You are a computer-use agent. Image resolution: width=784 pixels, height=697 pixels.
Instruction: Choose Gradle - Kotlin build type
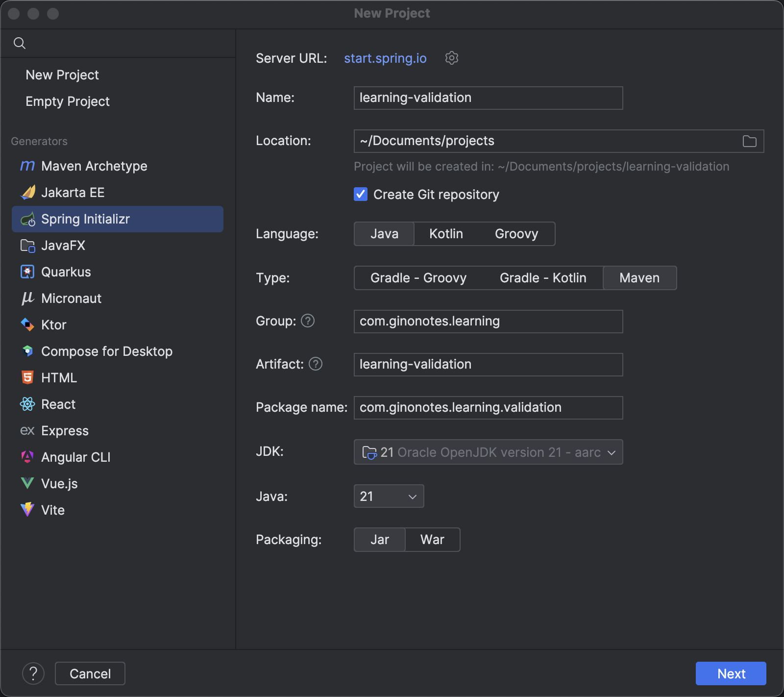[543, 278]
